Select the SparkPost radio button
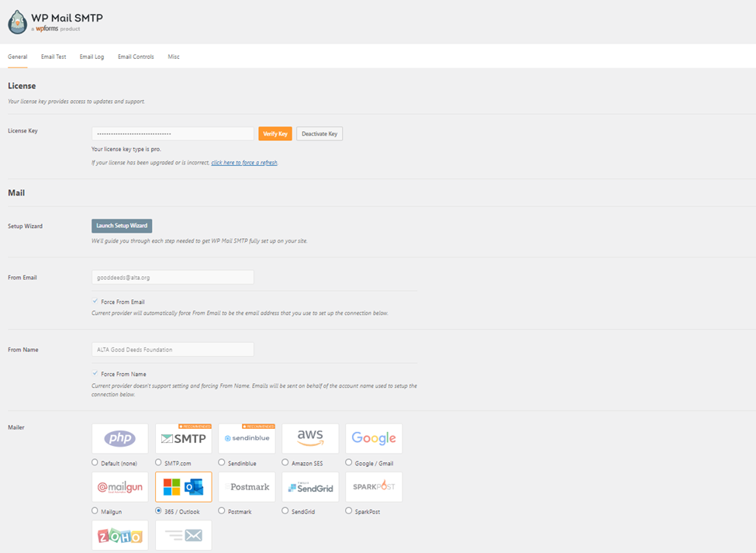The height and width of the screenshot is (553, 756). 349,510
